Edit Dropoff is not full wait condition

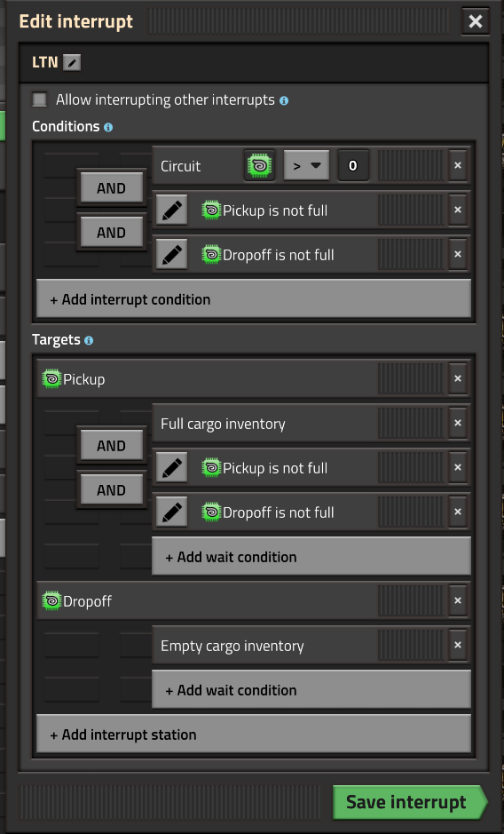[x=172, y=512]
